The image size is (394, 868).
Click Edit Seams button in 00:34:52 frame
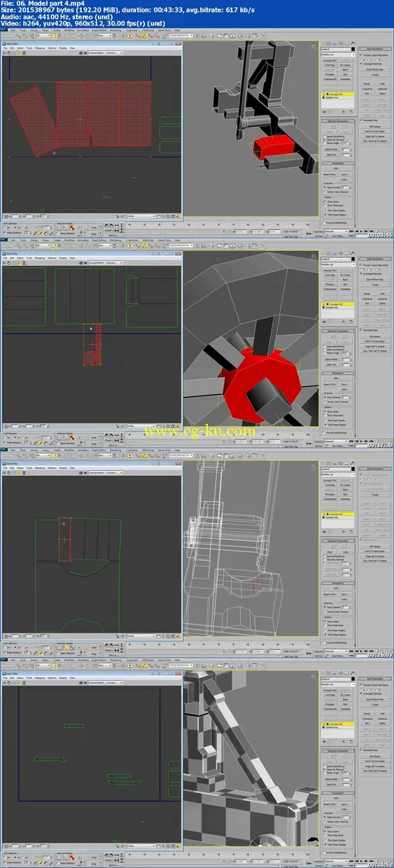[x=376, y=756]
